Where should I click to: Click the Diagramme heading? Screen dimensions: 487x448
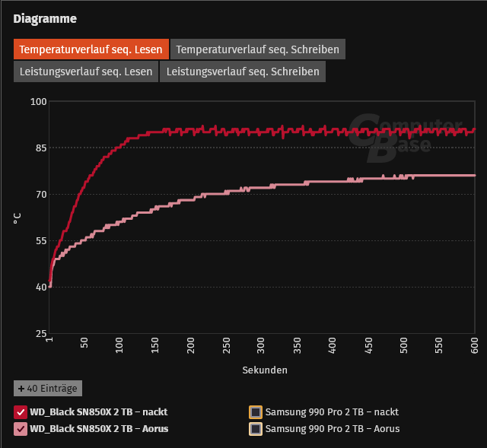pyautogui.click(x=45, y=18)
